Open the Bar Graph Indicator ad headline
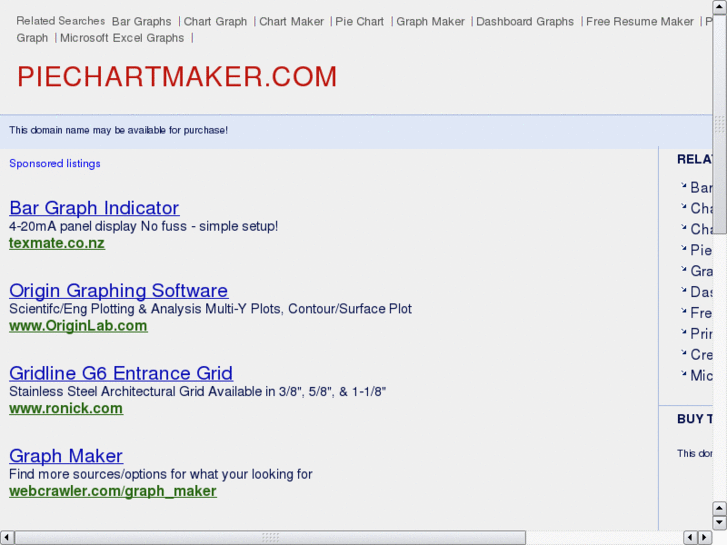The image size is (727, 545). click(94, 208)
